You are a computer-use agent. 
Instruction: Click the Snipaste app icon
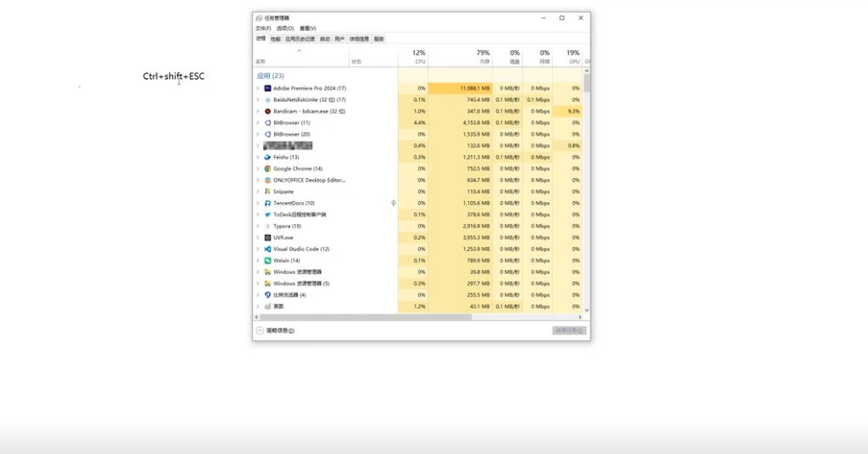pyautogui.click(x=267, y=192)
